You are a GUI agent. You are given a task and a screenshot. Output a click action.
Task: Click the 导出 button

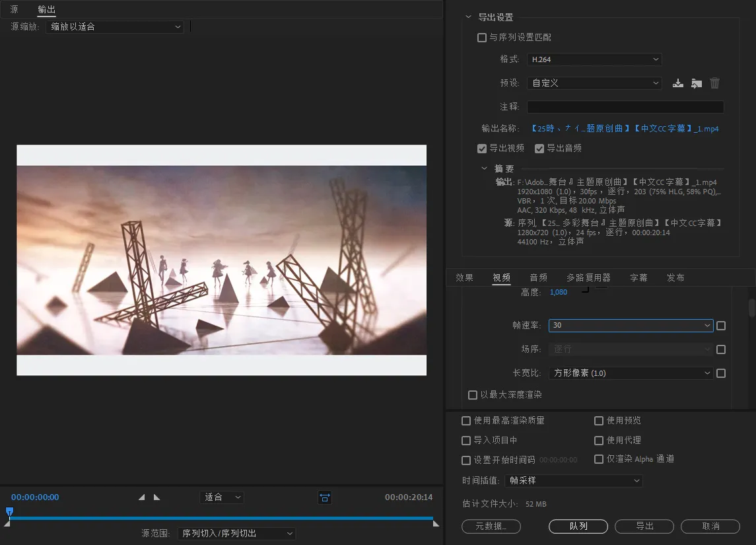tap(644, 527)
